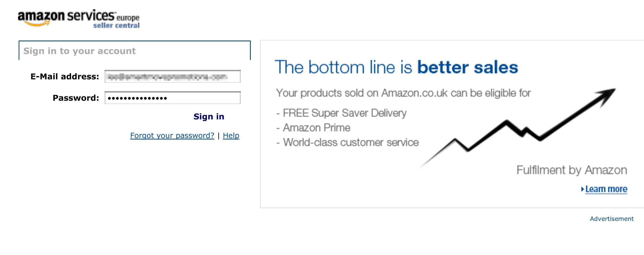This screenshot has width=644, height=255.
Task: Click the "The bottom line is better sales" headline
Action: point(396,67)
